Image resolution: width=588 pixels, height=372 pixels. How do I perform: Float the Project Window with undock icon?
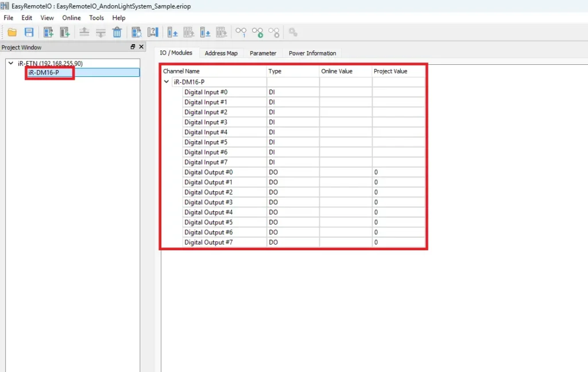pos(133,47)
